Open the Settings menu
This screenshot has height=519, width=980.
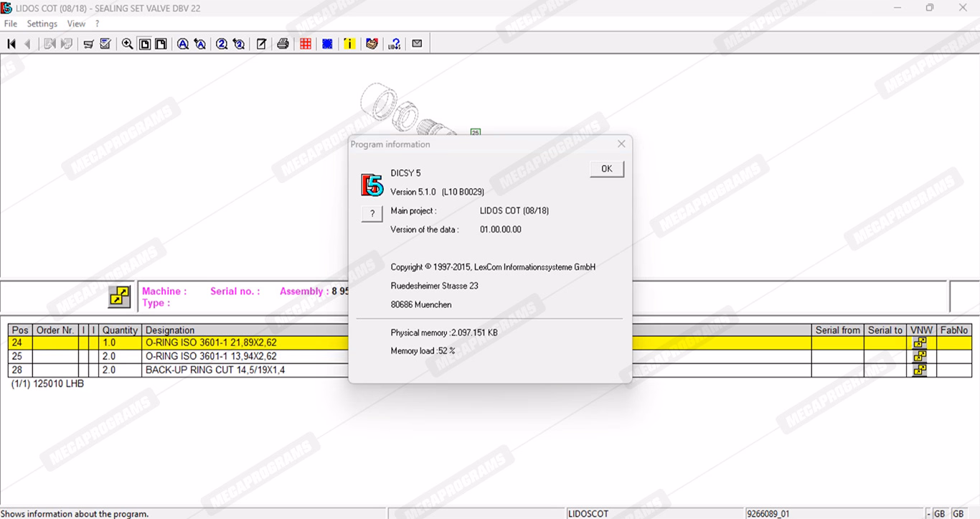tap(42, 24)
